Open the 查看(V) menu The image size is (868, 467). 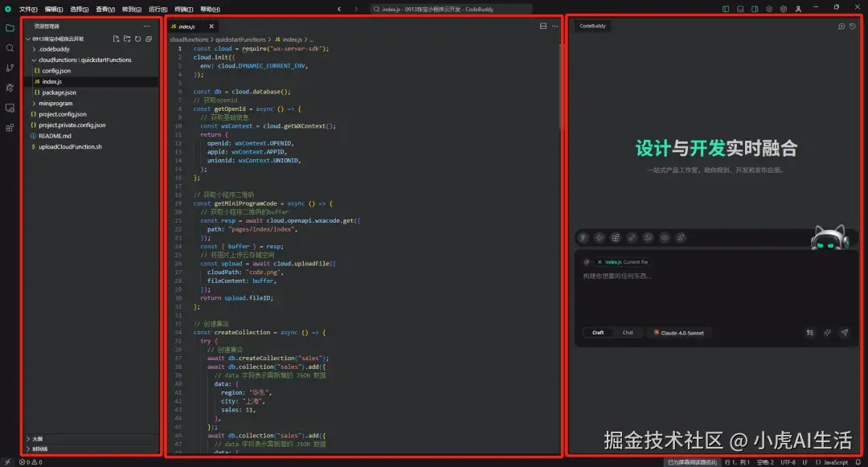[105, 9]
